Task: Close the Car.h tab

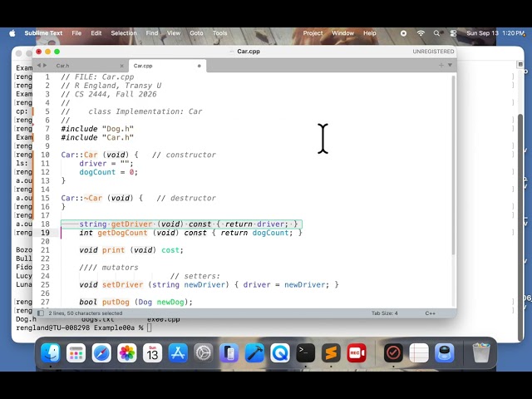Action: pyautogui.click(x=122, y=66)
